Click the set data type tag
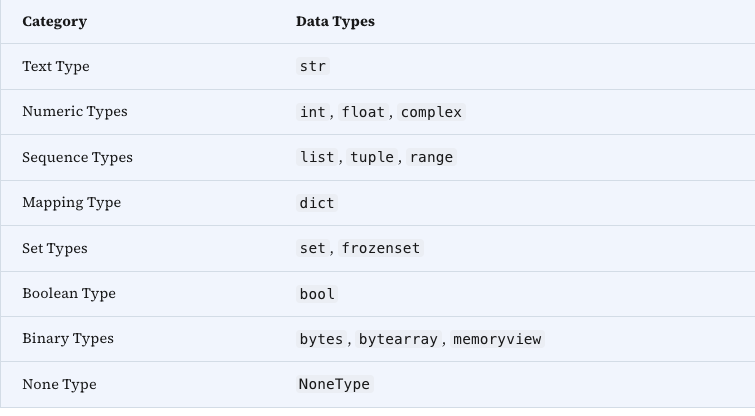The image size is (755, 416). [313, 248]
